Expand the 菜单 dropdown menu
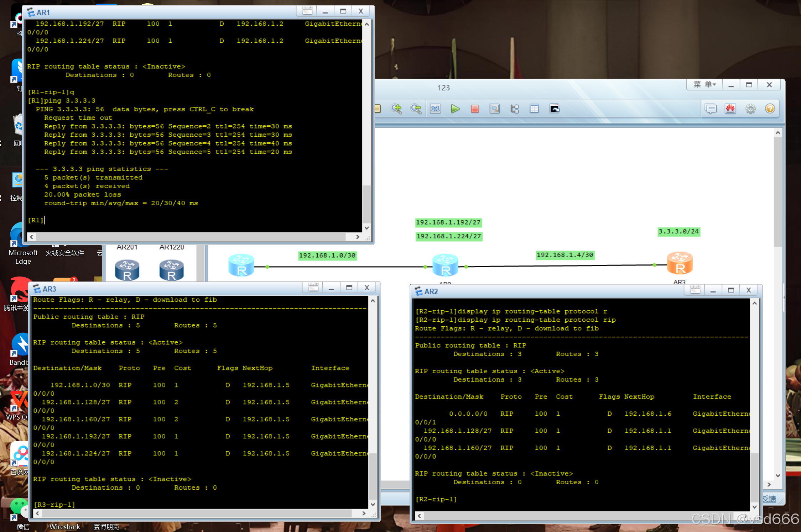 coord(704,85)
